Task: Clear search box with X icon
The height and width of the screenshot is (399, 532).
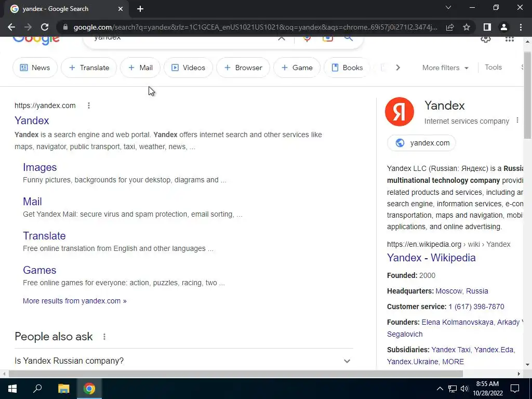Action: (x=281, y=38)
